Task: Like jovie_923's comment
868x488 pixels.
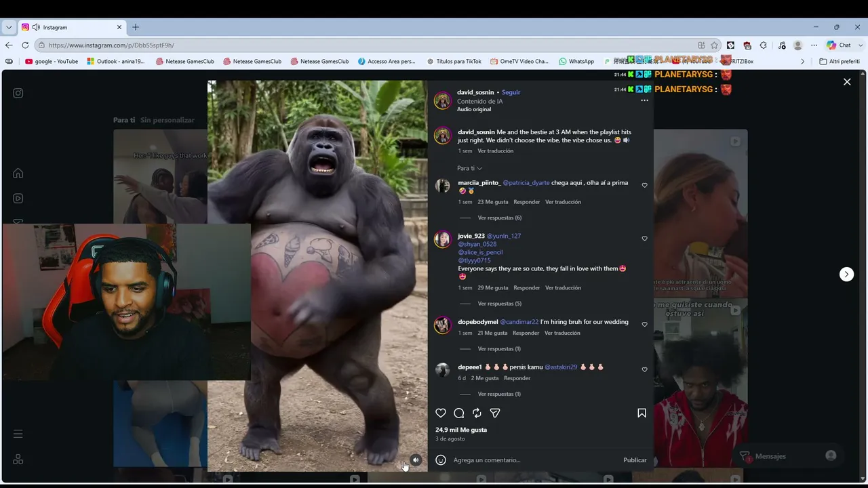Action: [x=644, y=239]
